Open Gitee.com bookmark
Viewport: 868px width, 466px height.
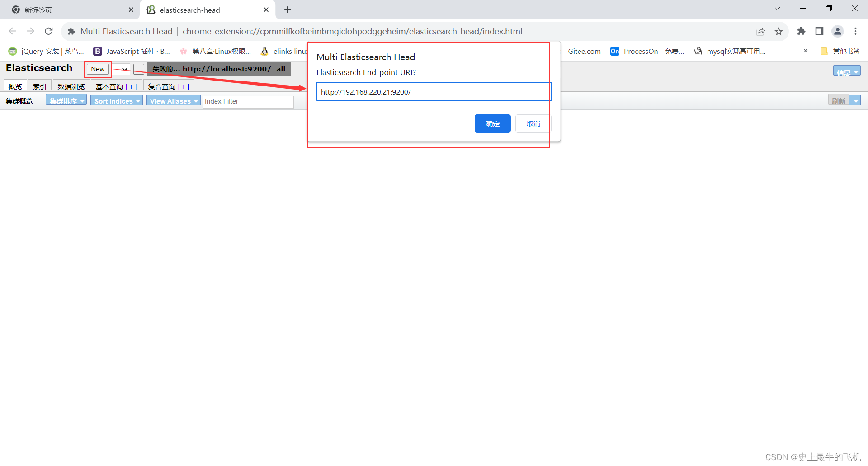point(582,51)
